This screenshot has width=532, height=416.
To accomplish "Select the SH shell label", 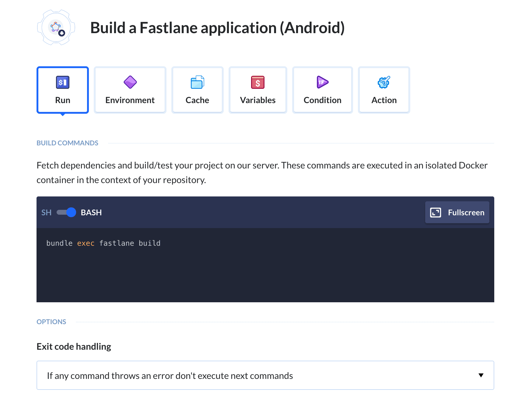I will point(46,213).
